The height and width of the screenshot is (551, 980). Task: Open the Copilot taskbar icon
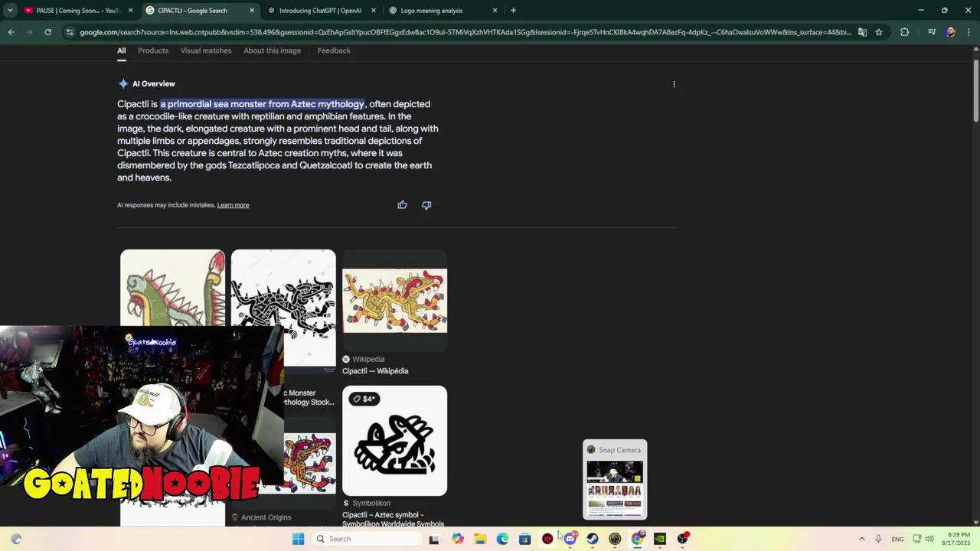coord(458,539)
